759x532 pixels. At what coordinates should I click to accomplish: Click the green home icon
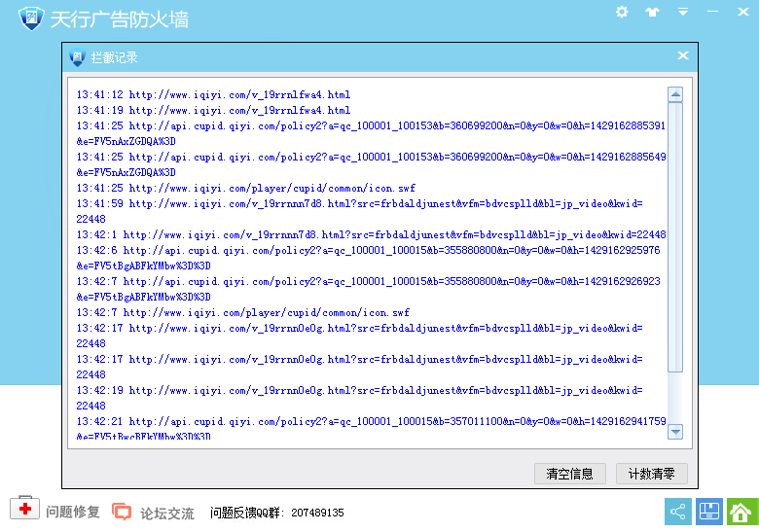coord(741,512)
